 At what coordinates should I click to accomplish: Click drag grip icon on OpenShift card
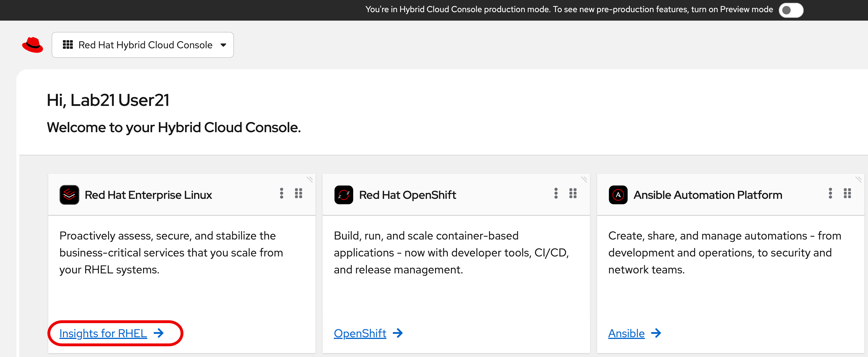click(x=573, y=193)
